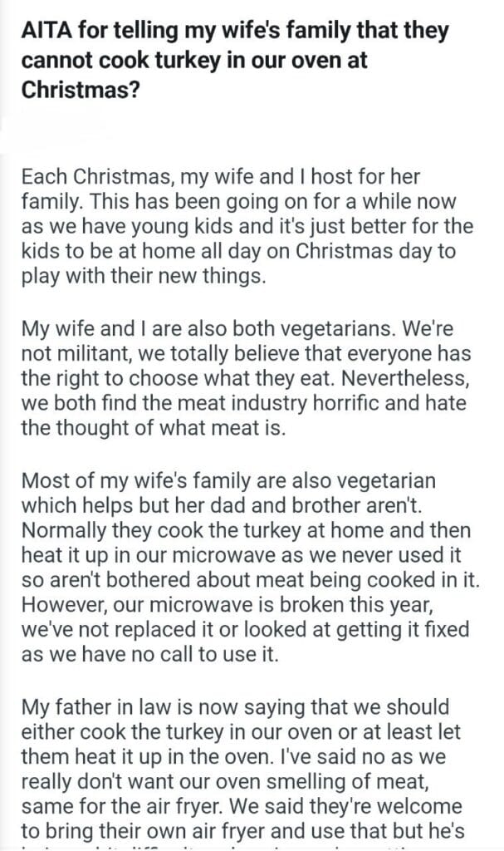Click the word "However" before microwave sentence
Image resolution: width=504 pixels, height=851 pixels.
click(x=59, y=605)
